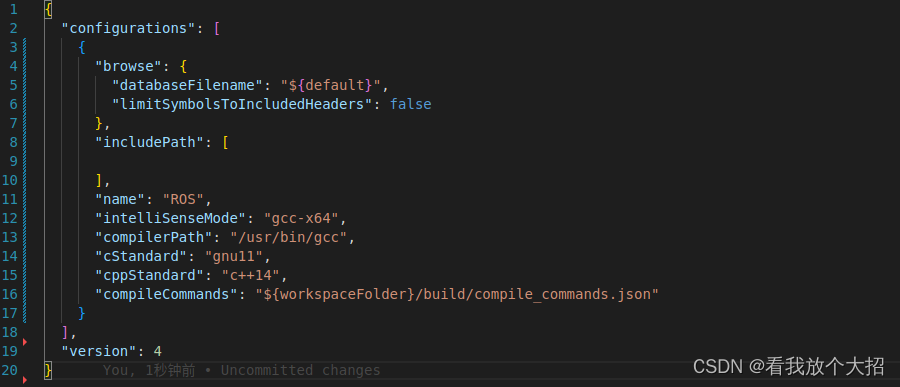Click gutter line number 10
This screenshot has width=900, height=387.
tap(10, 180)
